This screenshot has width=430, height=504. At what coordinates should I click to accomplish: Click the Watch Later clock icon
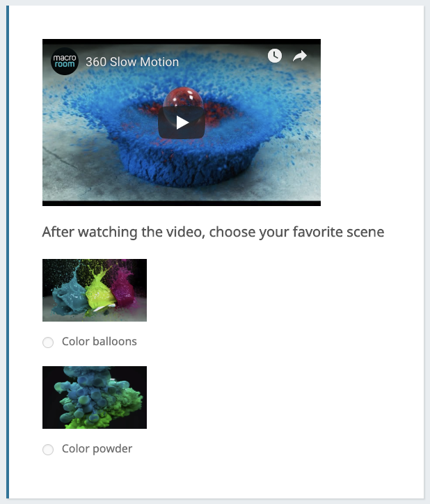click(x=275, y=56)
